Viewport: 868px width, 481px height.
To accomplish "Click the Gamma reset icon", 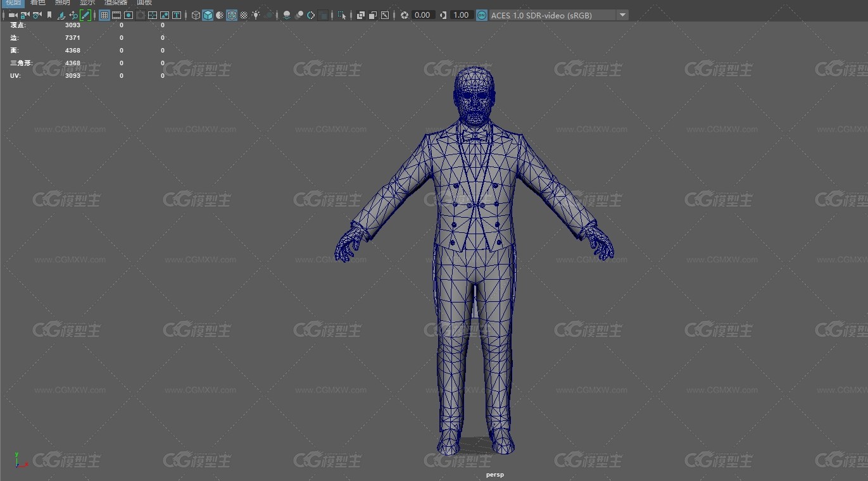I will click(x=443, y=15).
